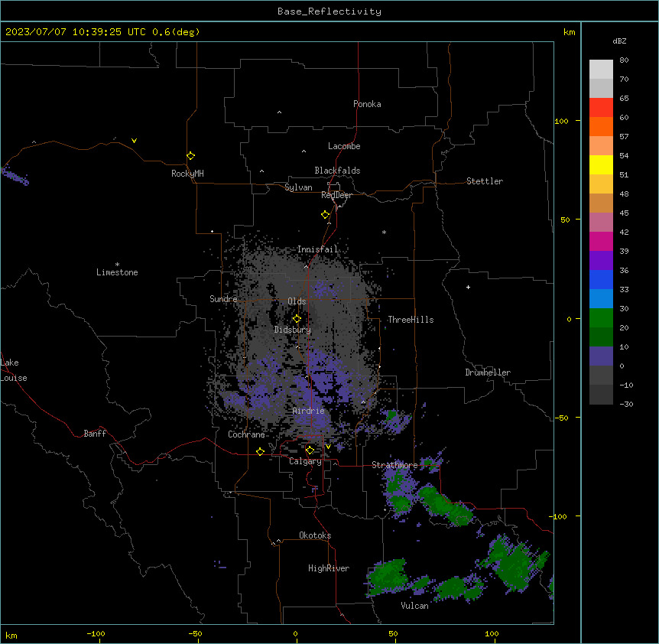Select the bright green 20-30 dBZ legend swatch
The width and height of the screenshot is (659, 644).
(x=601, y=318)
